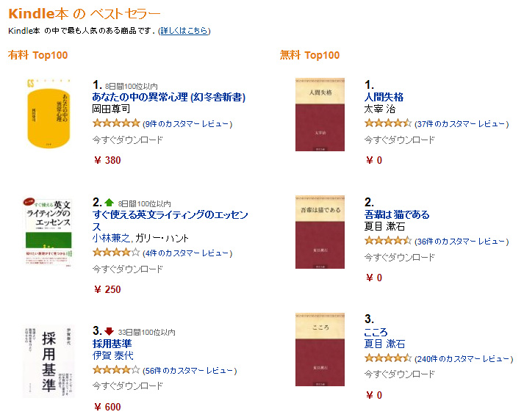This screenshot has height=420, width=524.
Task: Open 9件のカスタマーレビュー link
Action: (x=187, y=124)
